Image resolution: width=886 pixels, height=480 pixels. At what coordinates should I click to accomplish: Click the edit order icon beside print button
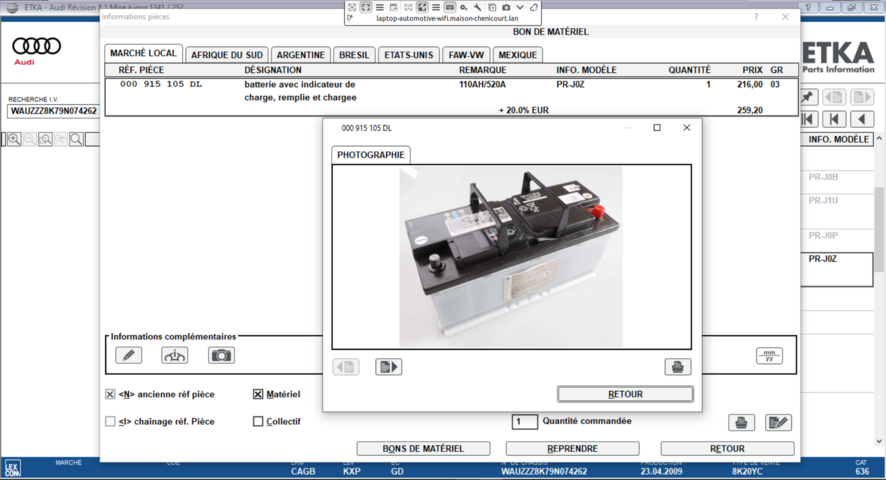778,422
